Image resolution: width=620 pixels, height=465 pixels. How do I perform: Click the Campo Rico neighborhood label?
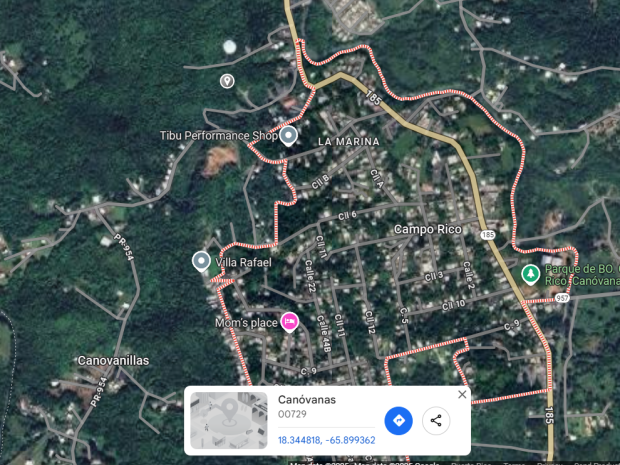428,229
